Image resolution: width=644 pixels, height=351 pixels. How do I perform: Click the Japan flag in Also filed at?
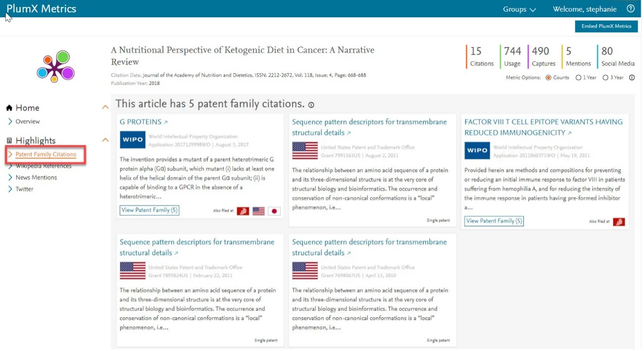coord(275,210)
